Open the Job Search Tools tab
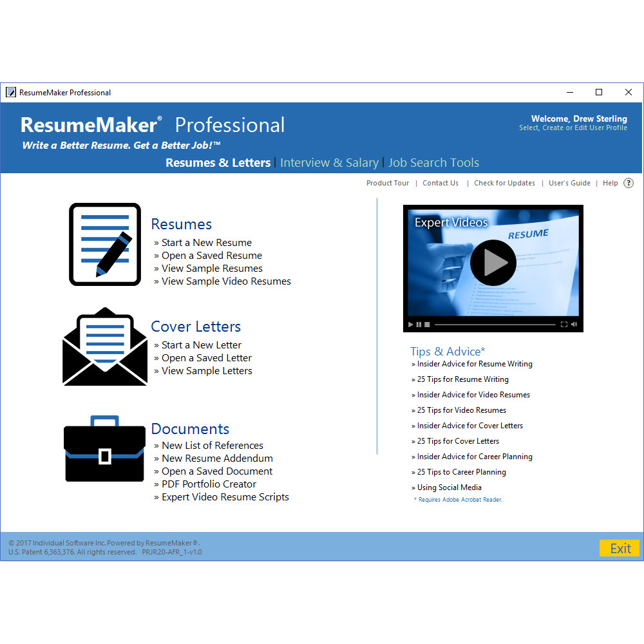This screenshot has width=644, height=644. (x=433, y=163)
